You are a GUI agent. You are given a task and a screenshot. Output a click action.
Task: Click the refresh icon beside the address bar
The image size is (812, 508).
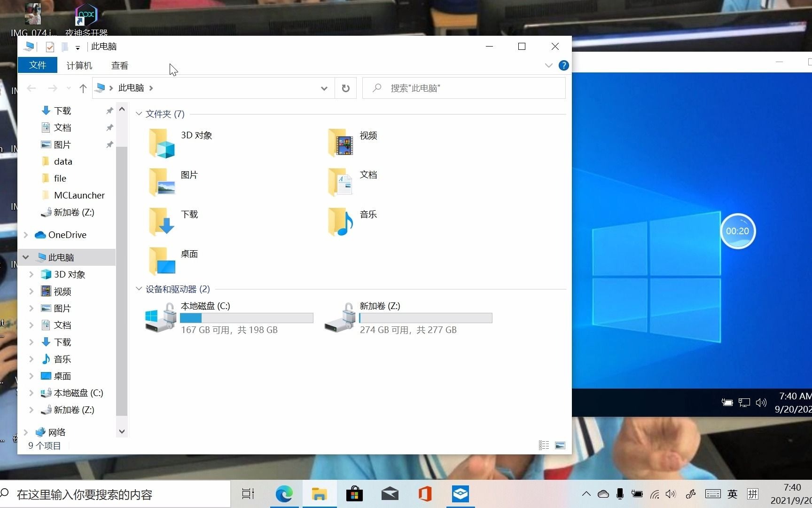pyautogui.click(x=345, y=88)
